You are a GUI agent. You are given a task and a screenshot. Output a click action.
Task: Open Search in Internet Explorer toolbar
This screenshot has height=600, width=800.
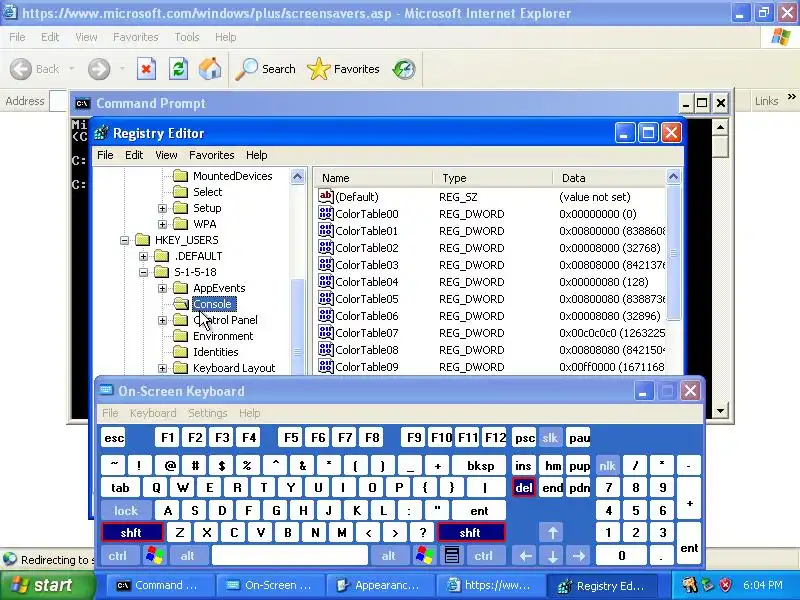[265, 69]
